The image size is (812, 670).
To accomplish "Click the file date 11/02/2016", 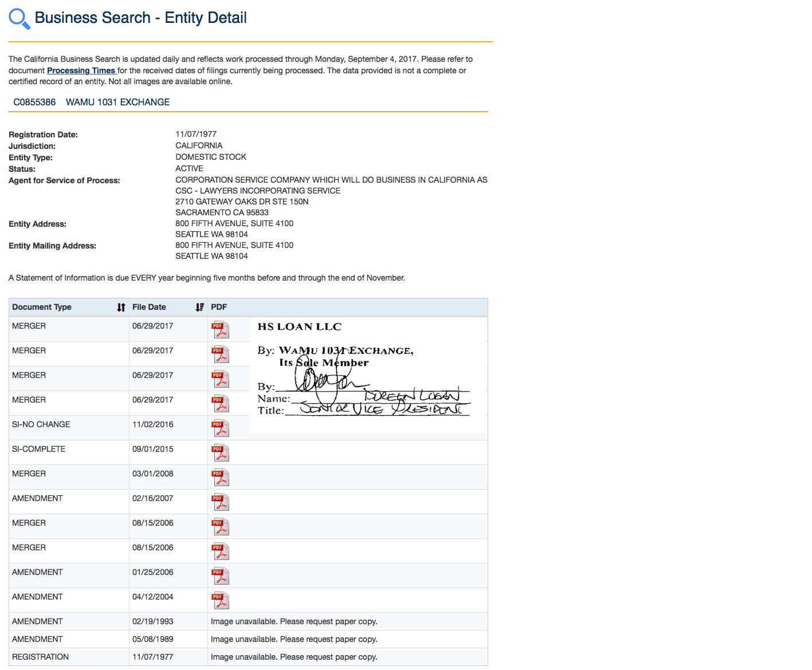I will 152,424.
